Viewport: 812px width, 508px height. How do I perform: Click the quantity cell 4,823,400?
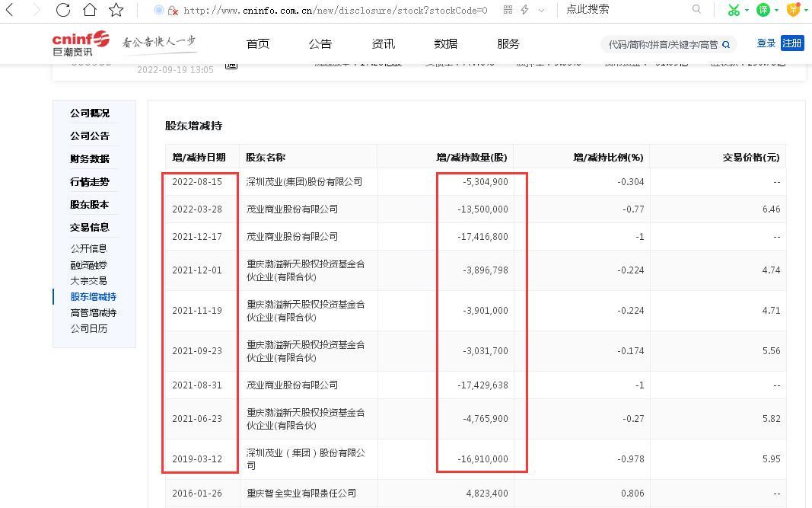click(487, 494)
